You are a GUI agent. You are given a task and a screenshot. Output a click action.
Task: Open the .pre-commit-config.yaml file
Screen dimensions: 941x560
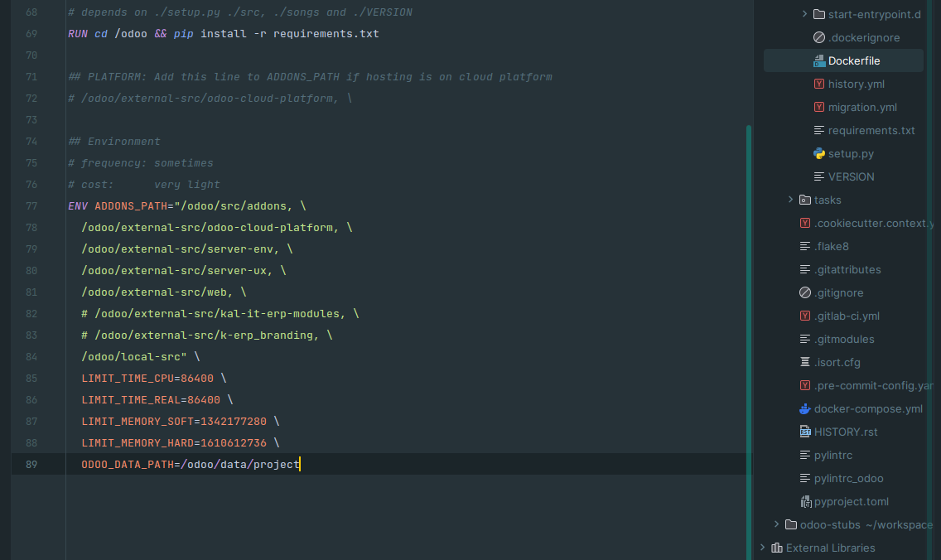point(875,385)
